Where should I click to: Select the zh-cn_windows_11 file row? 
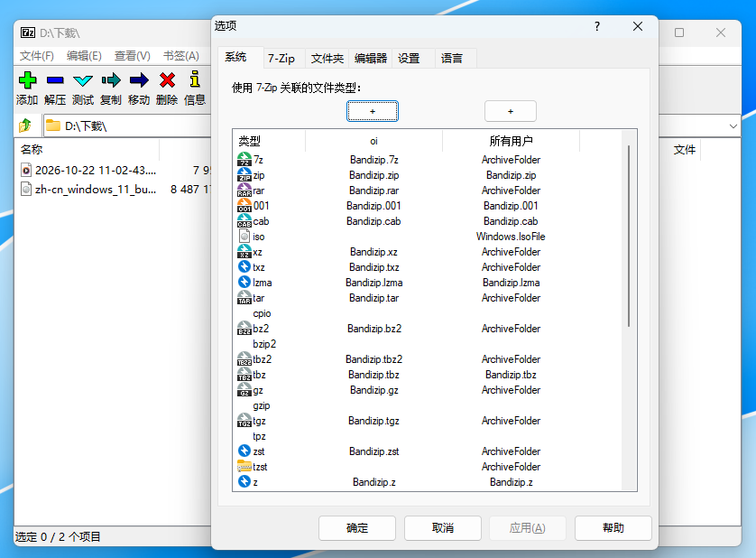click(x=115, y=190)
